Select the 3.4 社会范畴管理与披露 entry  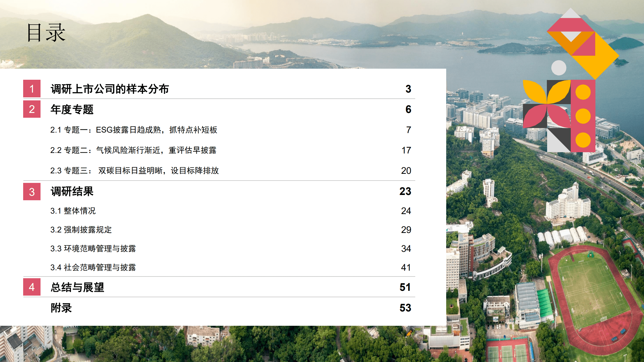93,268
